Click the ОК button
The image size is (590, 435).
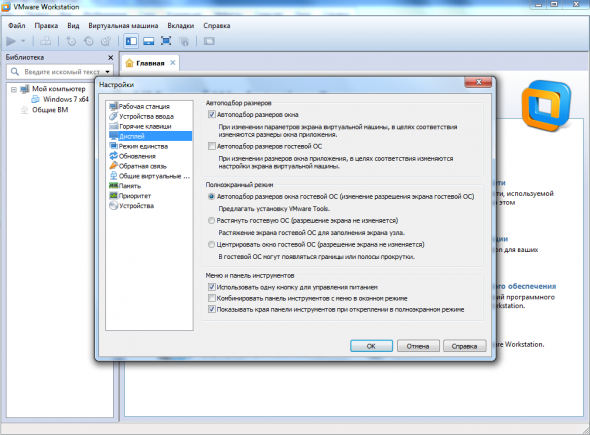point(371,346)
